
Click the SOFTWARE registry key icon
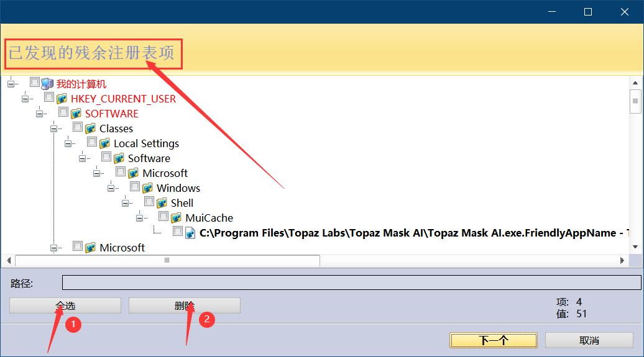76,114
